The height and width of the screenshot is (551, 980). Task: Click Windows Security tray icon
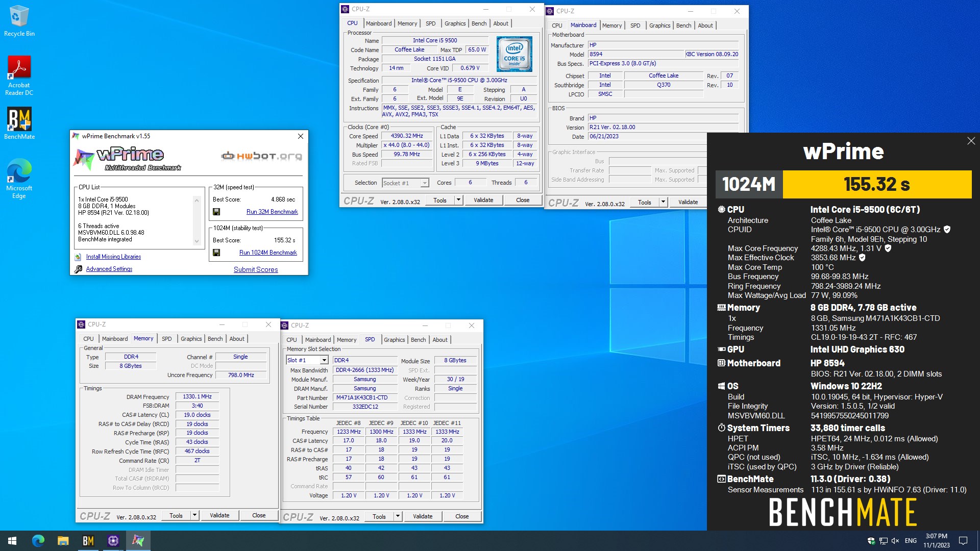871,541
